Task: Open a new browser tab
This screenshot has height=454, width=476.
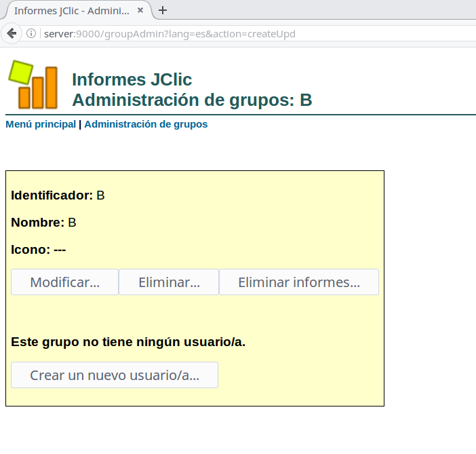Action: pos(163,10)
